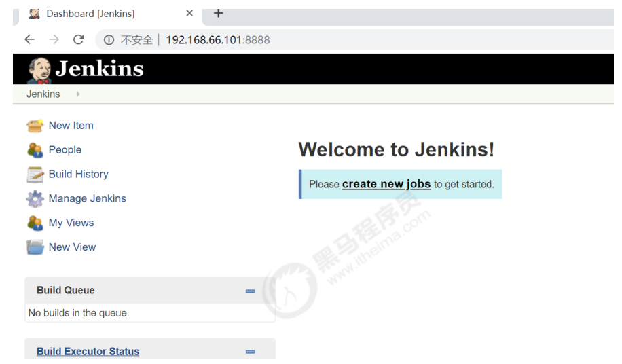Collapse the Build Executor Status panel

click(x=251, y=352)
